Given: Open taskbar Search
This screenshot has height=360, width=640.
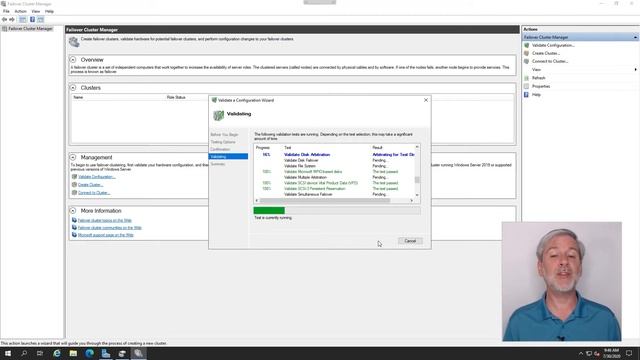Looking at the screenshot, I should point(24,353).
